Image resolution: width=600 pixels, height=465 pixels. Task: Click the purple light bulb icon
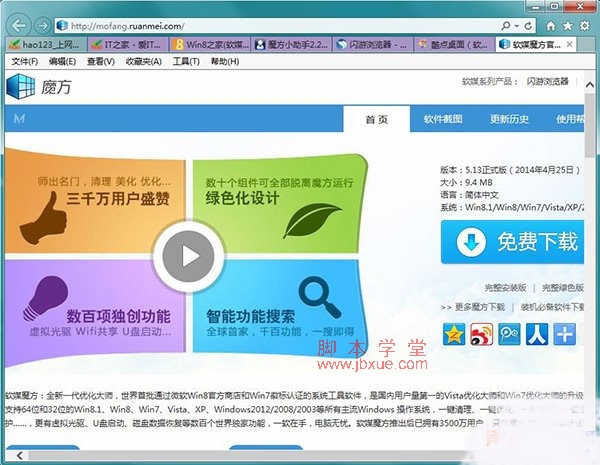[46, 299]
